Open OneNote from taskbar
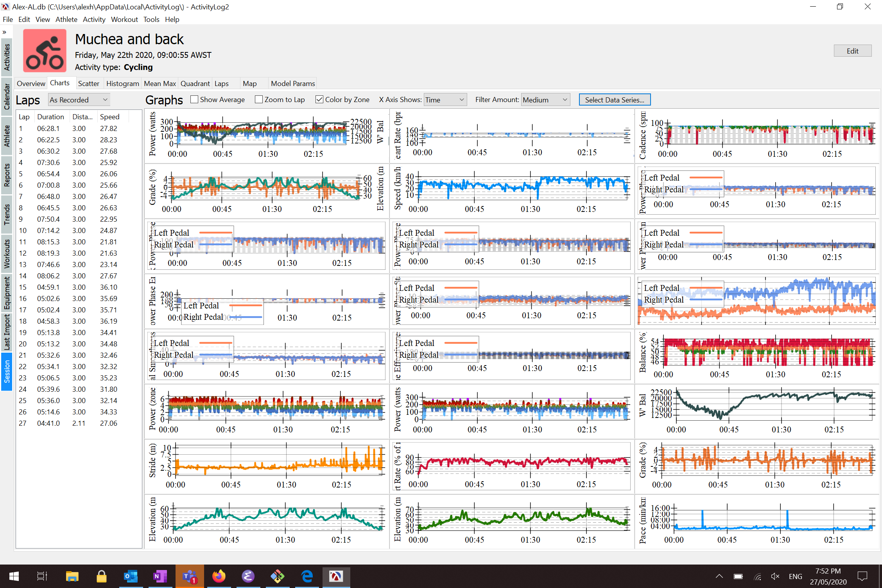 pos(160,576)
